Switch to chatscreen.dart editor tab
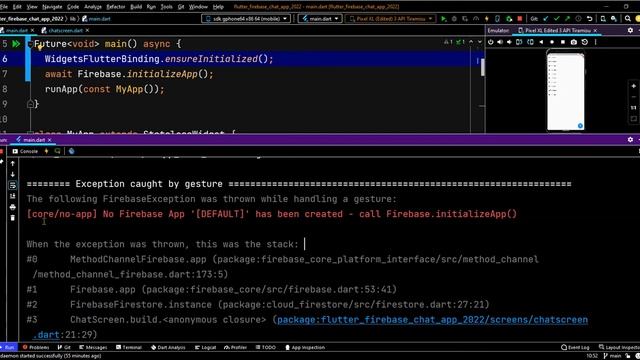This screenshot has width=640, height=360. [65, 31]
